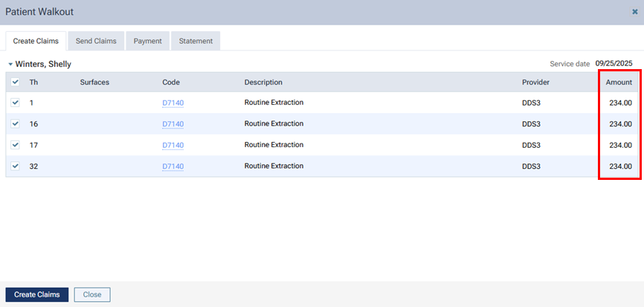This screenshot has height=307, width=644.
Task: Uncheck the tooth 1 procedure row
Action: point(16,103)
